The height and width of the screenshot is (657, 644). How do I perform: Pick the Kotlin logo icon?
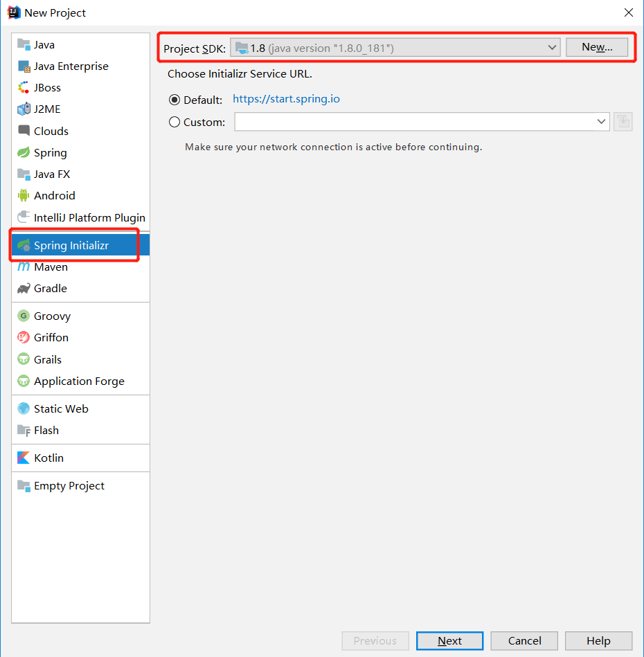coord(24,458)
